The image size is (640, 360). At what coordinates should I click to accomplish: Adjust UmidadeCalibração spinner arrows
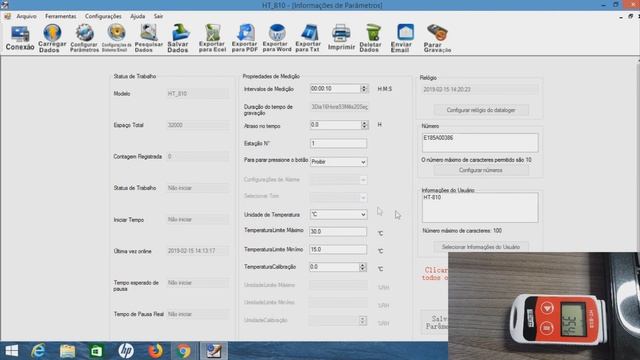(362, 320)
